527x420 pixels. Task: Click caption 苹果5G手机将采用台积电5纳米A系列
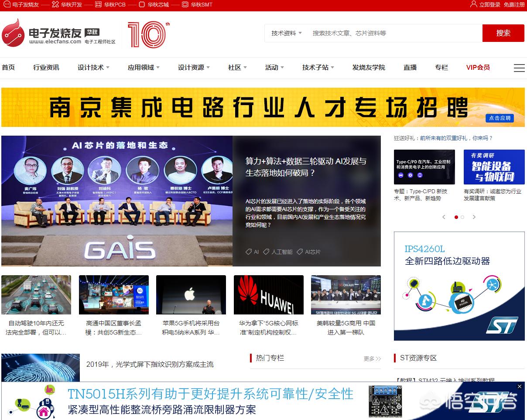point(191,328)
